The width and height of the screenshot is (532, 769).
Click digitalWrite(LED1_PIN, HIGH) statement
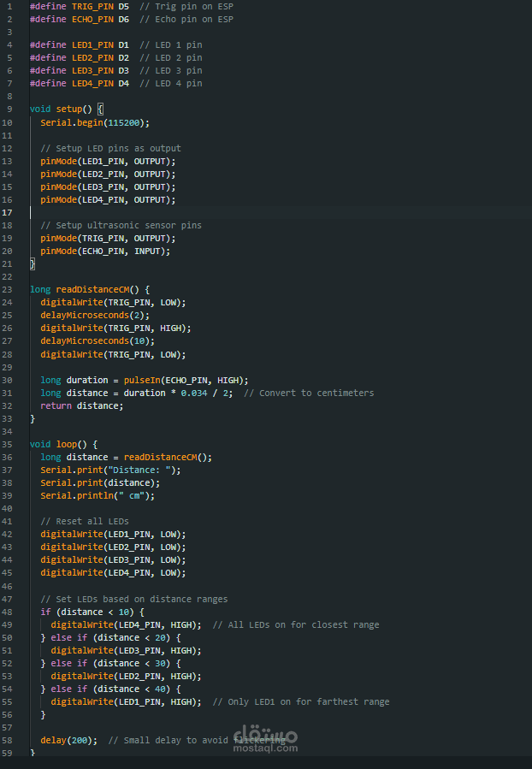click(126, 701)
